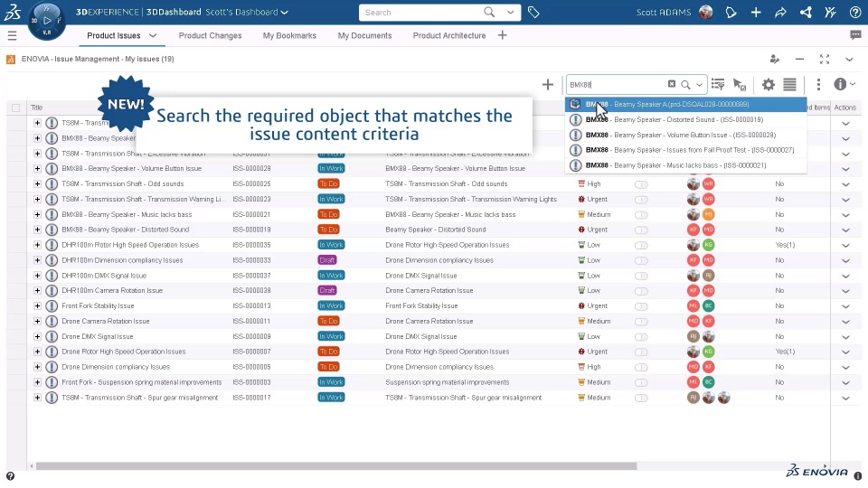Clear the BMX88 search field

[672, 84]
